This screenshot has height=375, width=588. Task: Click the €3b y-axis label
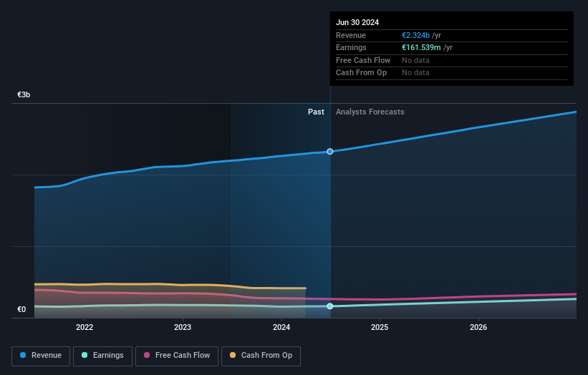click(24, 94)
